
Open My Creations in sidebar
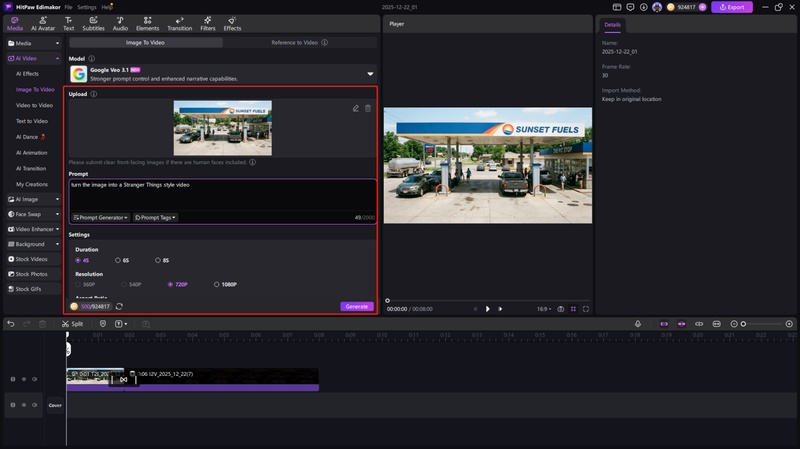(32, 184)
